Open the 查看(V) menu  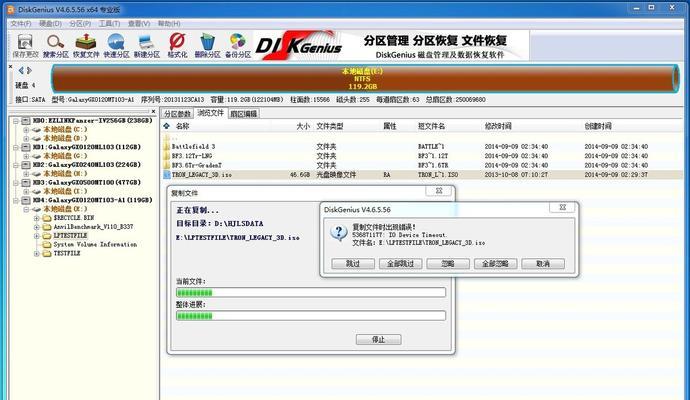[x=139, y=23]
